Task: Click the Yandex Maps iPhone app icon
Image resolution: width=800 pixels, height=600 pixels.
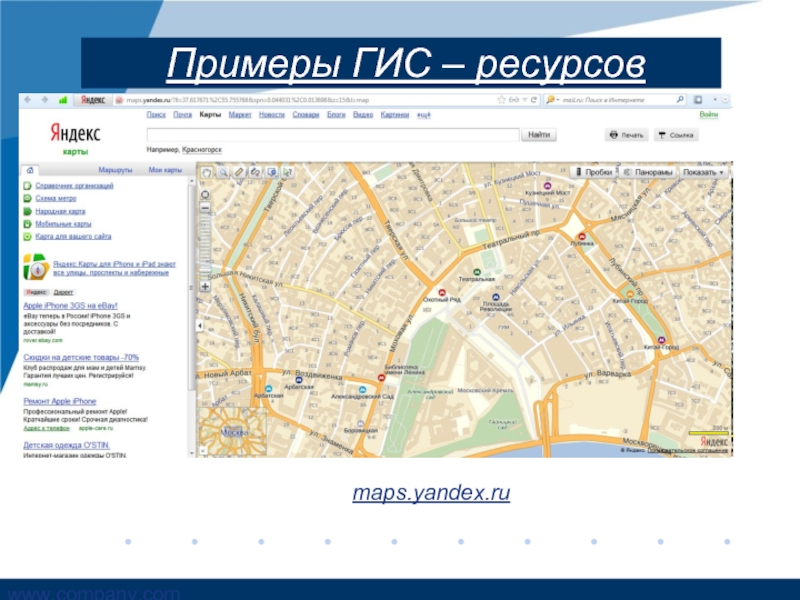Action: click(36, 267)
